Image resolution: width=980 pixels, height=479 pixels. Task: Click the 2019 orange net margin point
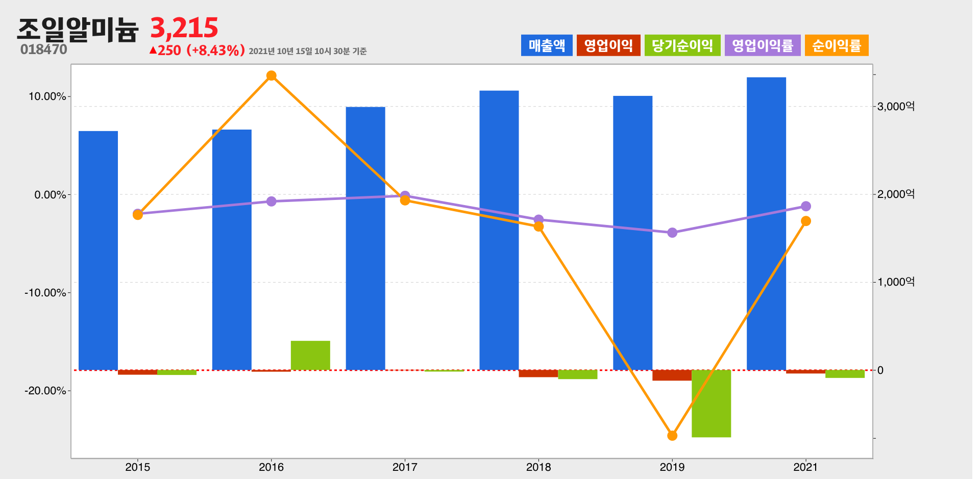point(672,436)
